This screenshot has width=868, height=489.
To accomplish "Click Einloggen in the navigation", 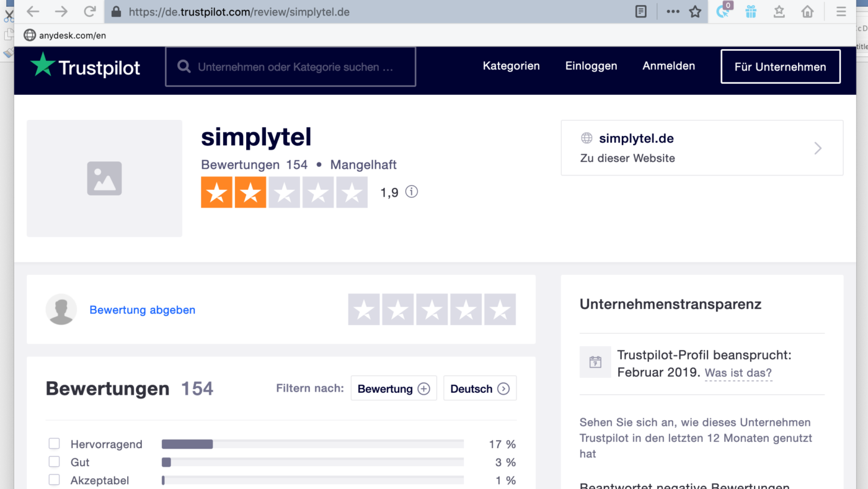I will [591, 66].
